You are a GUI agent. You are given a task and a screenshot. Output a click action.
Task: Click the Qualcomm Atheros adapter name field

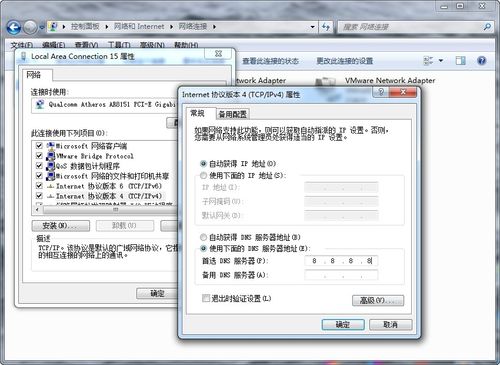point(105,105)
